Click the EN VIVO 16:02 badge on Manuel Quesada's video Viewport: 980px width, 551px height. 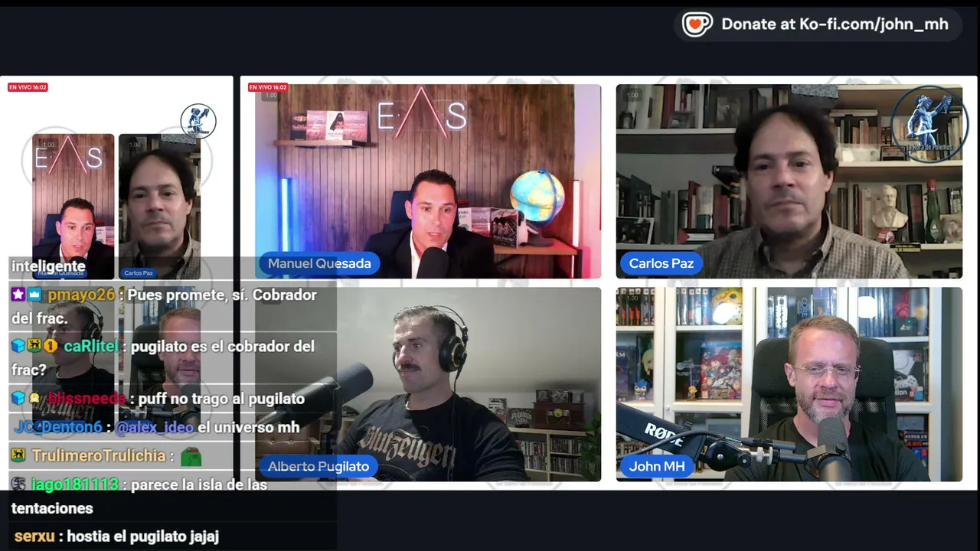[268, 87]
